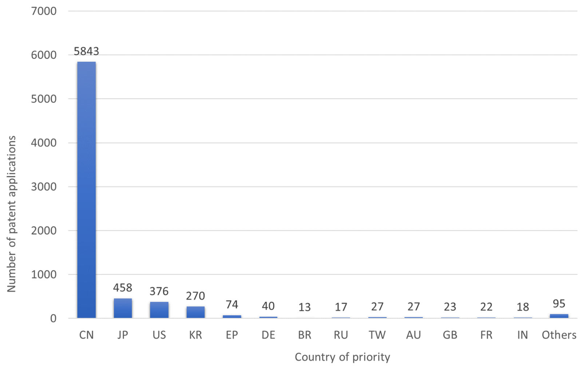This screenshot has height=369, width=588.
Task: Click the 270 data label above KR
Action: pos(195,296)
